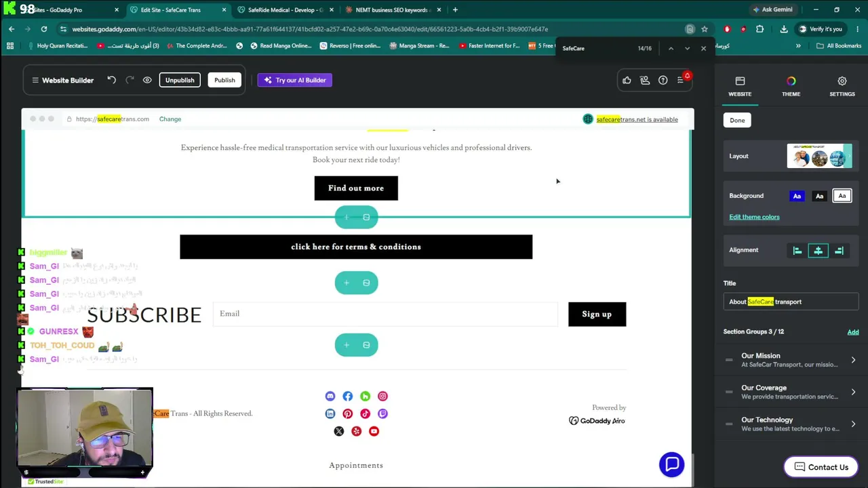
Task: Set alignment to left
Action: [797, 251]
